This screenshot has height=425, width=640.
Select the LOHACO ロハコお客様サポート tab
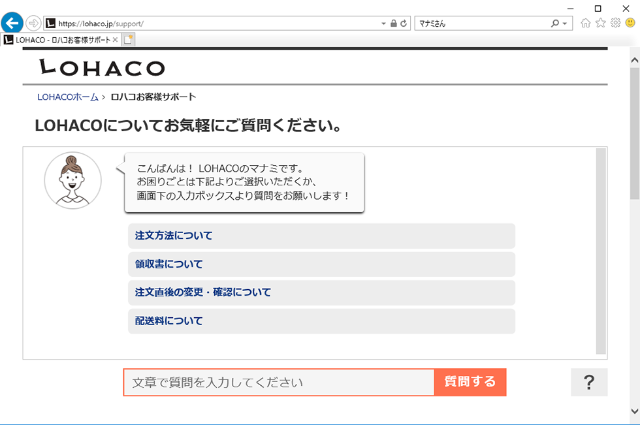pyautogui.click(x=60, y=39)
